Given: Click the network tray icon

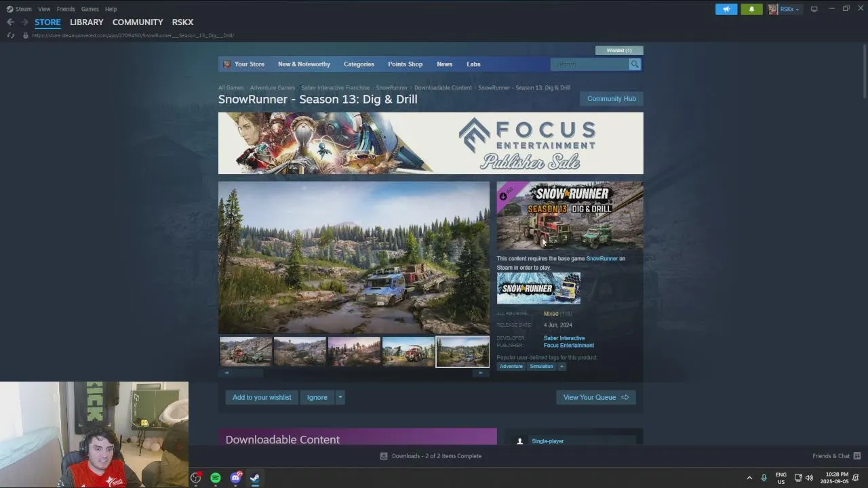Looking at the screenshot, I should tap(798, 478).
